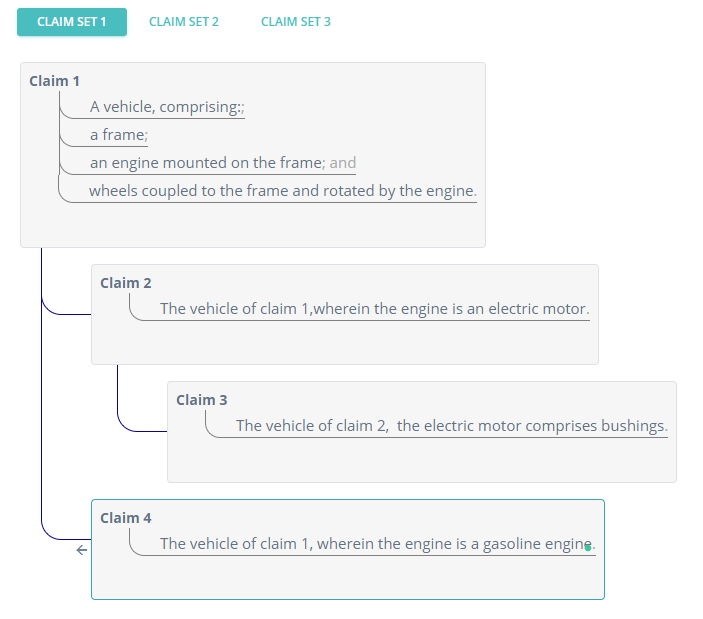
Task: Open the Claim Set 2 tab
Action: (184, 22)
